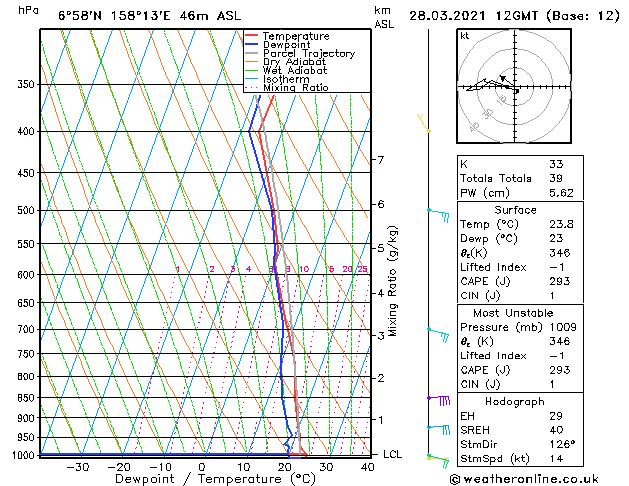Click the 1000 hPa pressure label
The image size is (629, 486).
tap(23, 455)
